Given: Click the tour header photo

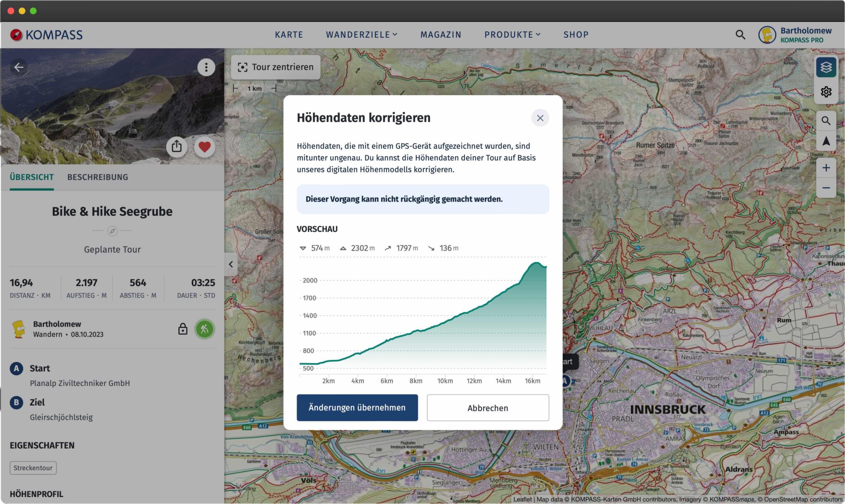Looking at the screenshot, I should tap(112, 106).
